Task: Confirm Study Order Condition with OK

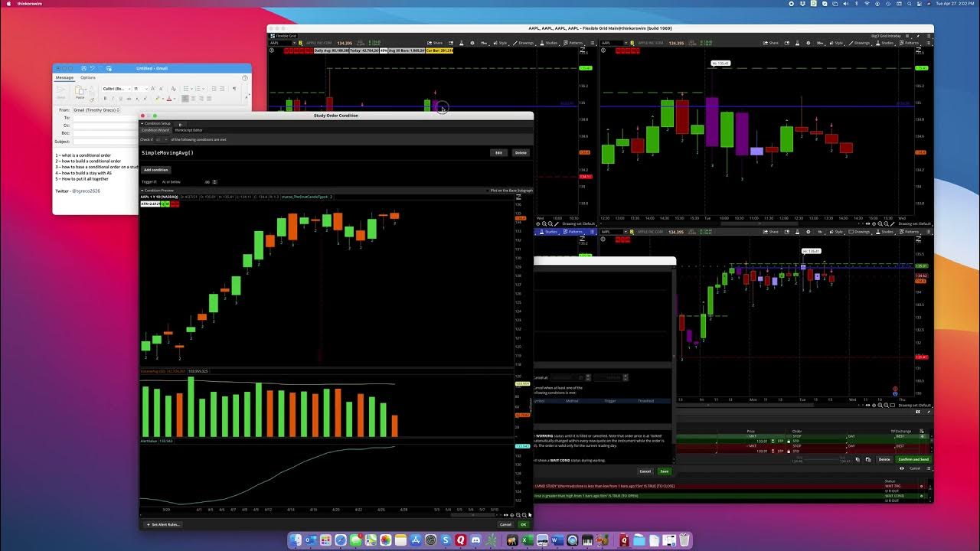Action: click(x=523, y=524)
